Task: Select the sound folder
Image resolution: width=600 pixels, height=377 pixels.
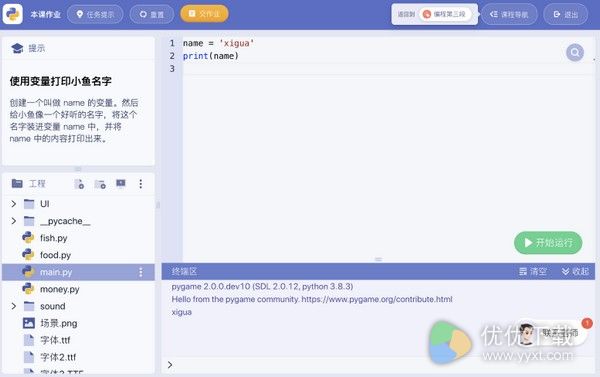Action: [78, 306]
